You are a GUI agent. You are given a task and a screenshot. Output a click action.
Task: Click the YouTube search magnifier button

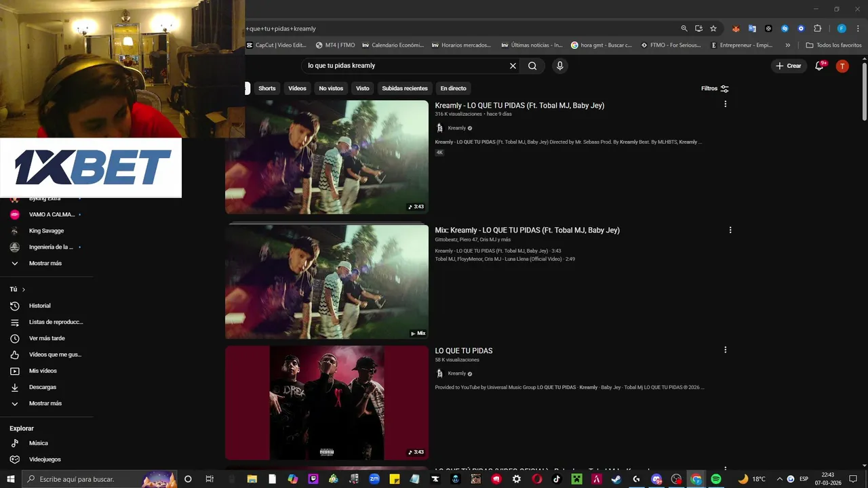pos(532,66)
